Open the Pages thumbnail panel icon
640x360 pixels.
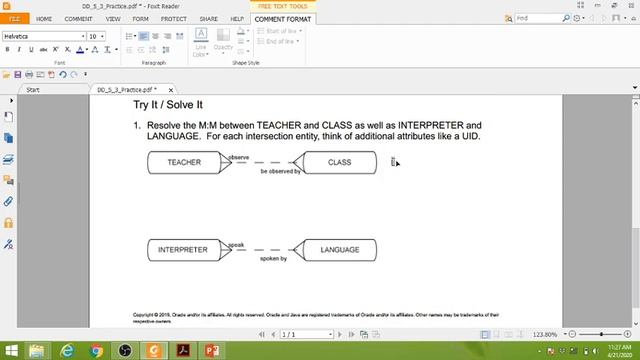click(8, 138)
